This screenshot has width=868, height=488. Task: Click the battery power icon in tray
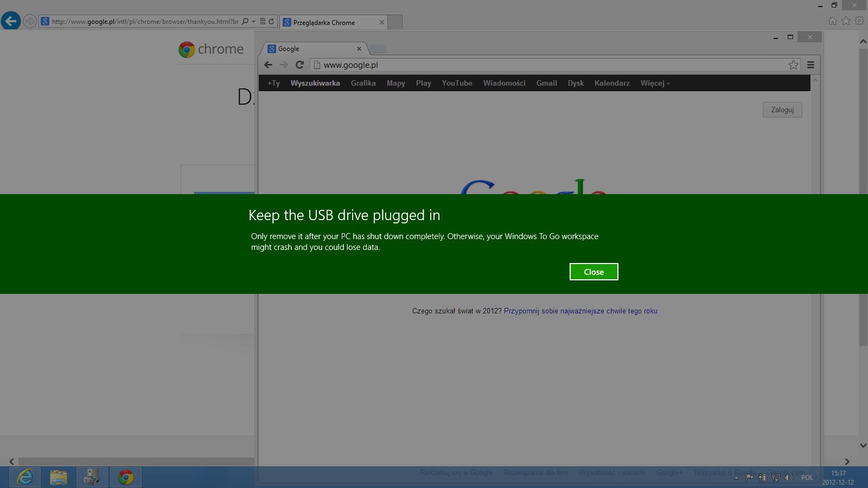762,478
